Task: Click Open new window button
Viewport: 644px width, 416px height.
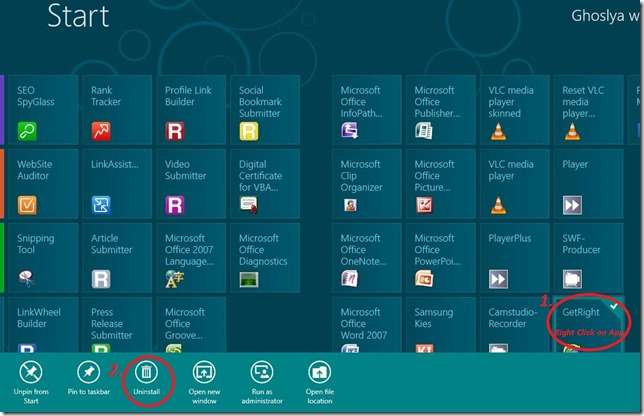Action: (x=204, y=382)
